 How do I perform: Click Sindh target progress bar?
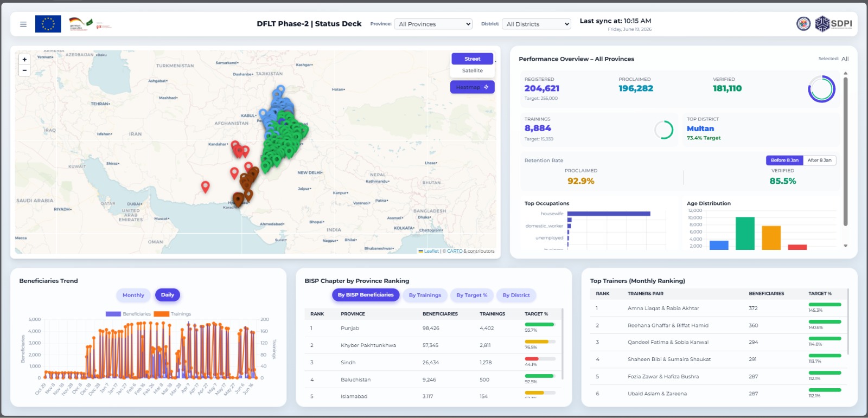pyautogui.click(x=540, y=359)
